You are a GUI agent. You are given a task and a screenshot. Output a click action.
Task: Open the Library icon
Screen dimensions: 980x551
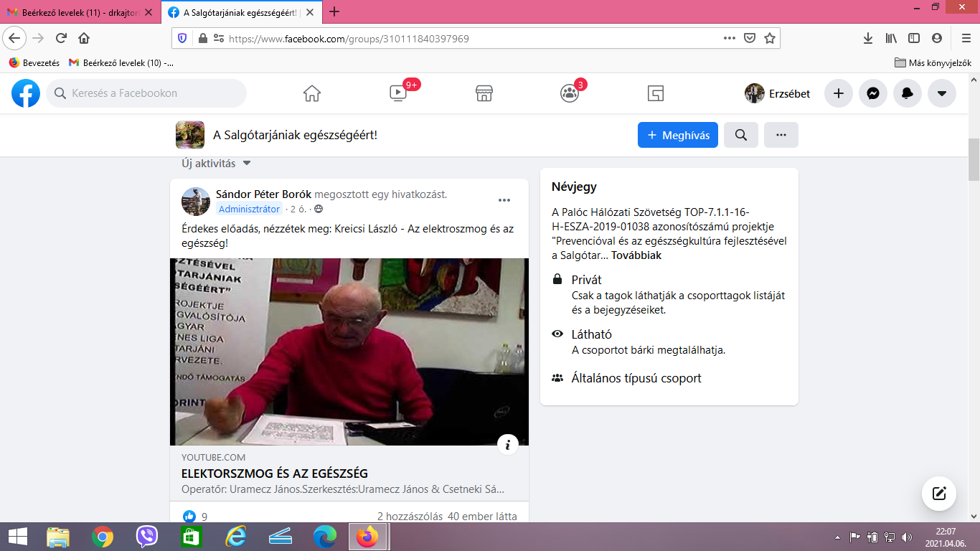890,38
